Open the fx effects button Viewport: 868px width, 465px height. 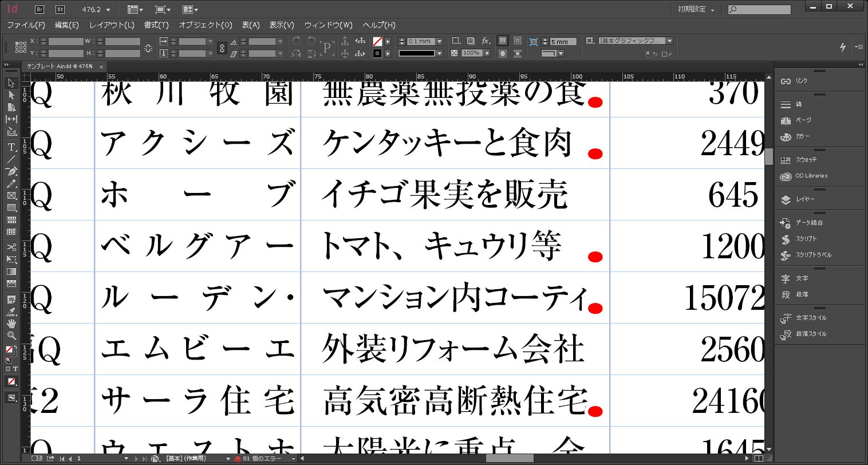(x=486, y=41)
